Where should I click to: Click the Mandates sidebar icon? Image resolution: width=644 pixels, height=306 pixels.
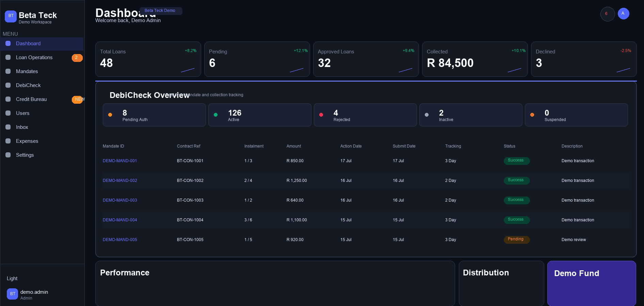point(8,71)
